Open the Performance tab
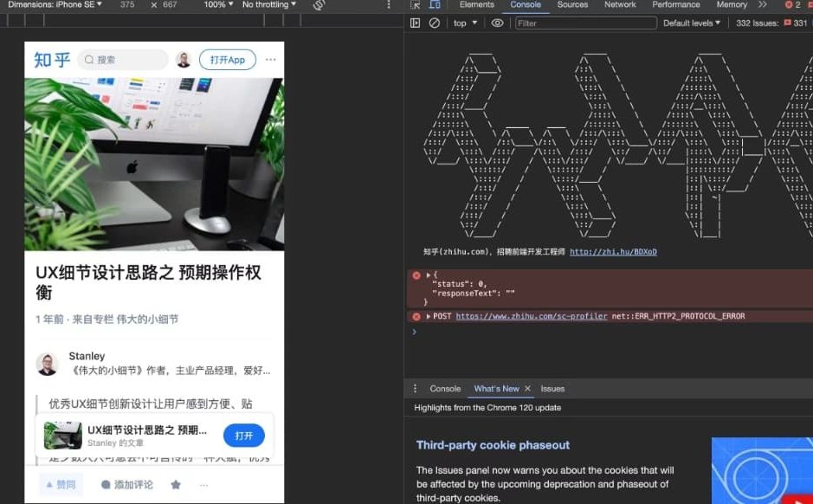The image size is (813, 504). [x=675, y=4]
